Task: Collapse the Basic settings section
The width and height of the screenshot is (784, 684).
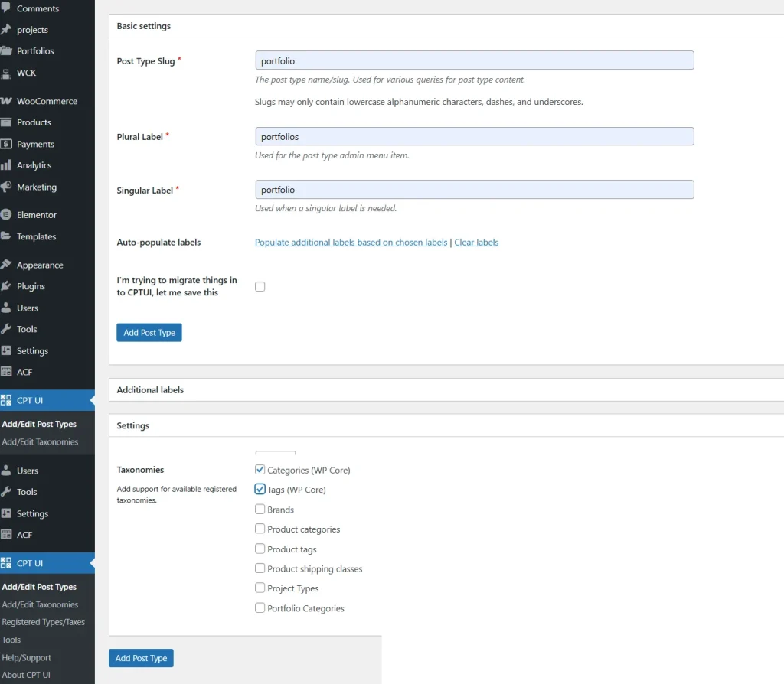Action: (x=143, y=25)
